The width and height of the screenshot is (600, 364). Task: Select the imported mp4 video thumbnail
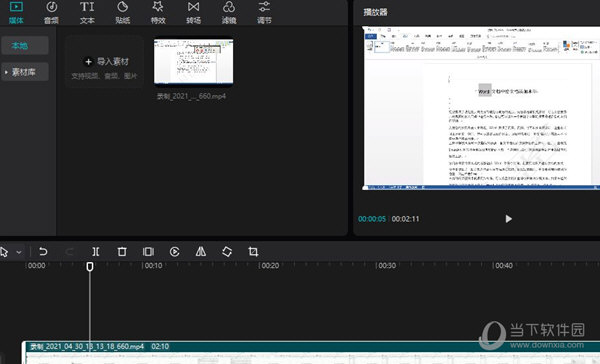click(193, 61)
